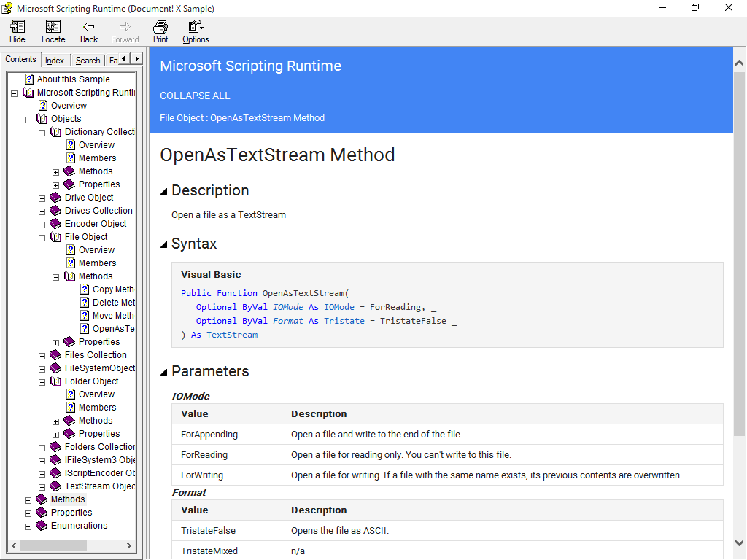Screen dimensions: 747x560
Task: Collapse the Objects tree node
Action: click(x=28, y=120)
